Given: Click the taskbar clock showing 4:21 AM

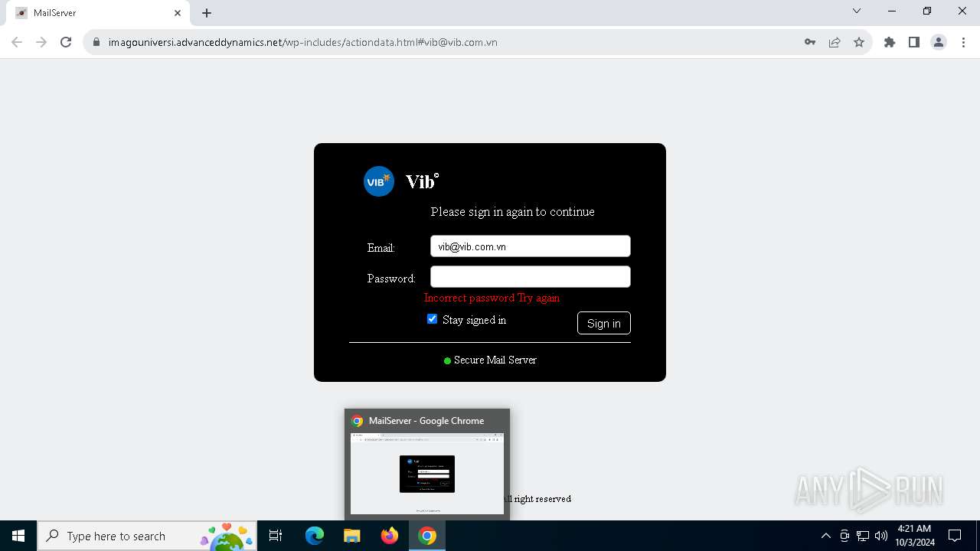Looking at the screenshot, I should (x=915, y=536).
